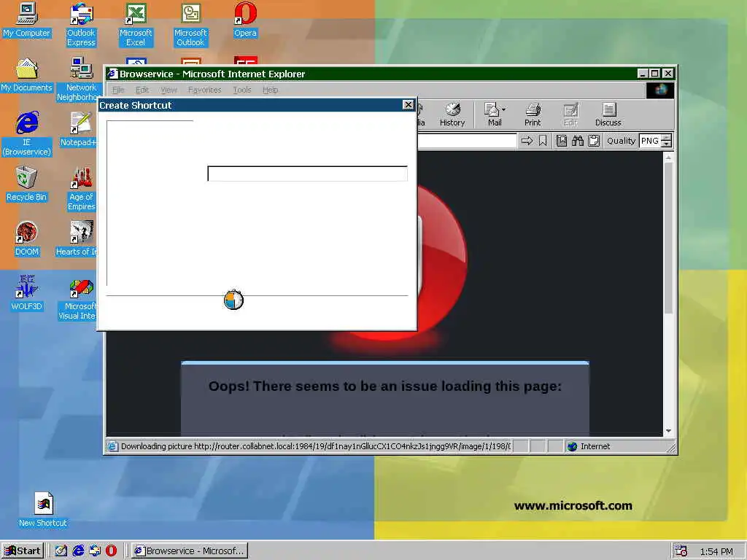Select the Opera desktop shortcut
Viewport: 747px width, 560px height.
(245, 20)
